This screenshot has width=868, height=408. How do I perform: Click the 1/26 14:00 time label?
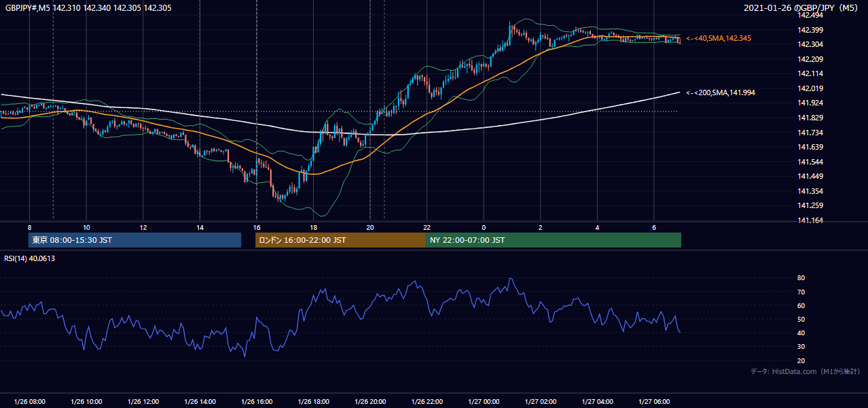(200, 402)
